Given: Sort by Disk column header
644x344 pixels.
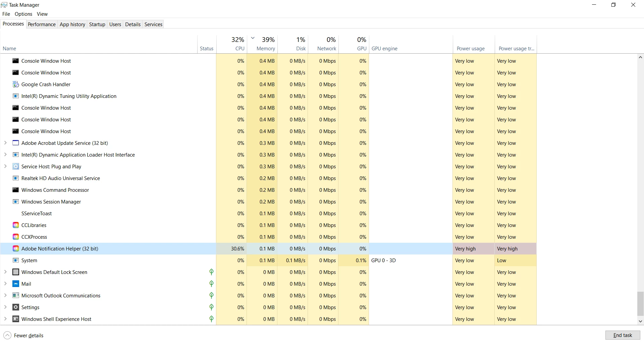Looking at the screenshot, I should [x=293, y=44].
